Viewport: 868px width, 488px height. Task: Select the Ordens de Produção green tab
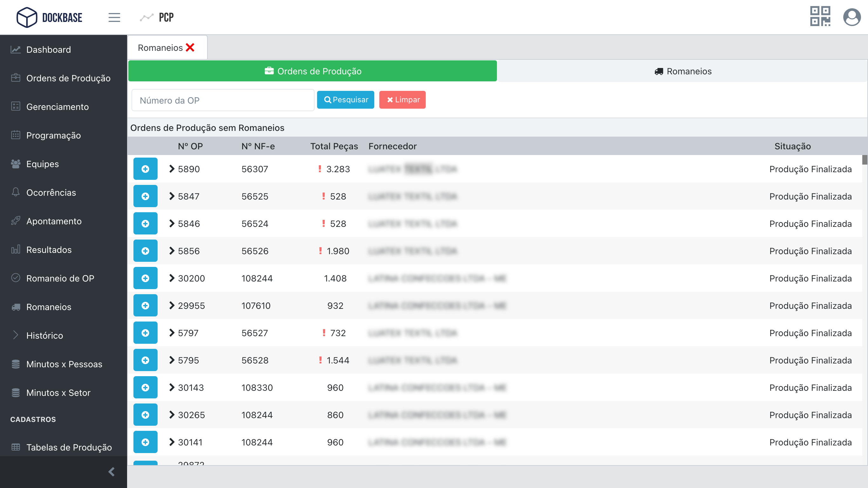pos(312,71)
